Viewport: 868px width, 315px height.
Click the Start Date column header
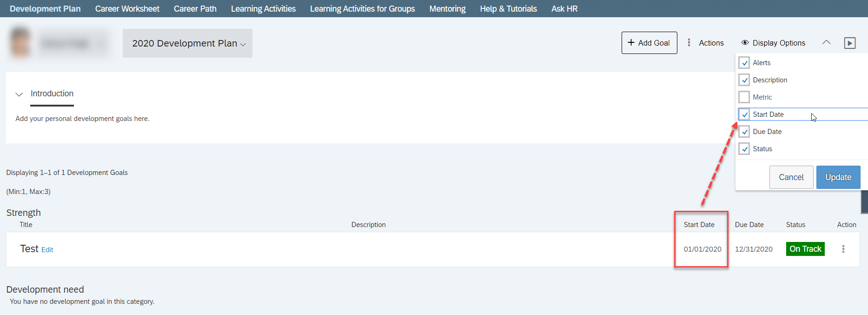point(699,225)
